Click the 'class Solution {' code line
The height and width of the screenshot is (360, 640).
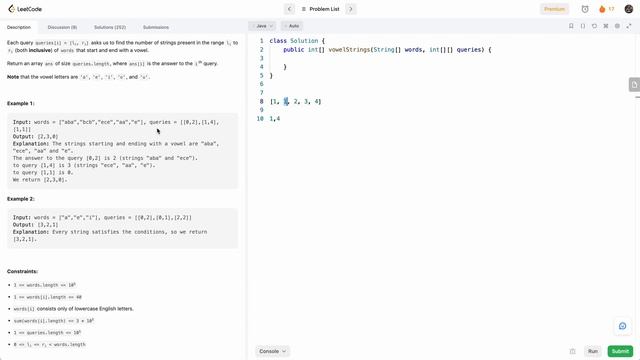[x=297, y=41]
